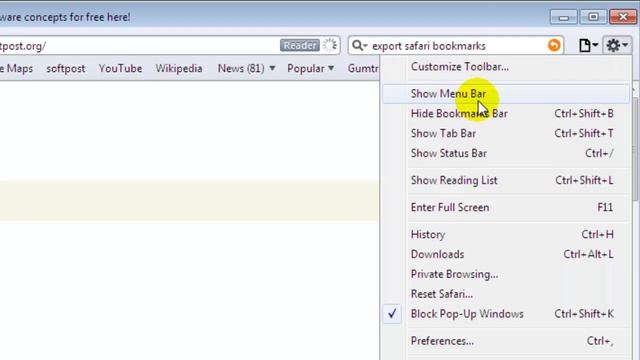
Task: Choose Private Browsing...
Action: (x=506, y=274)
